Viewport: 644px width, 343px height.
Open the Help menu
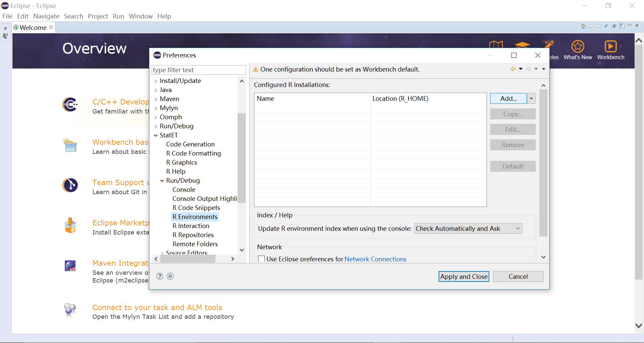point(164,16)
